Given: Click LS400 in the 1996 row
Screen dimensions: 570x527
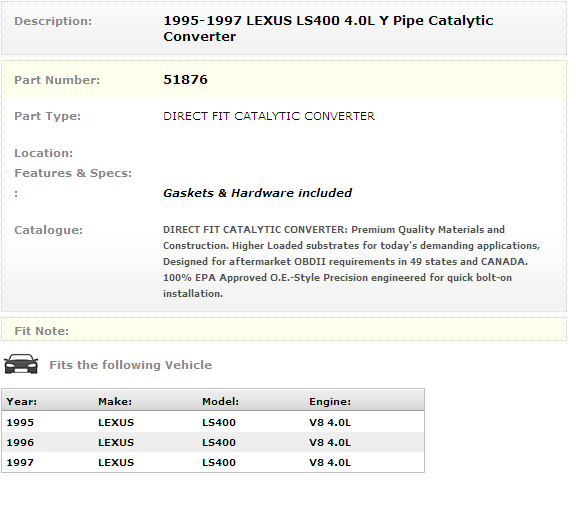Looking at the screenshot, I should click(219, 442).
